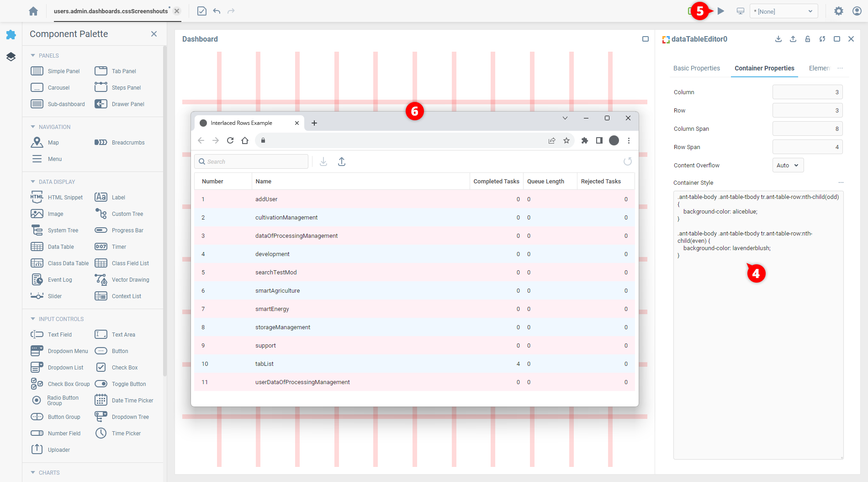Click the puzzle piece component palette icon
The height and width of the screenshot is (482, 868).
[x=11, y=35]
